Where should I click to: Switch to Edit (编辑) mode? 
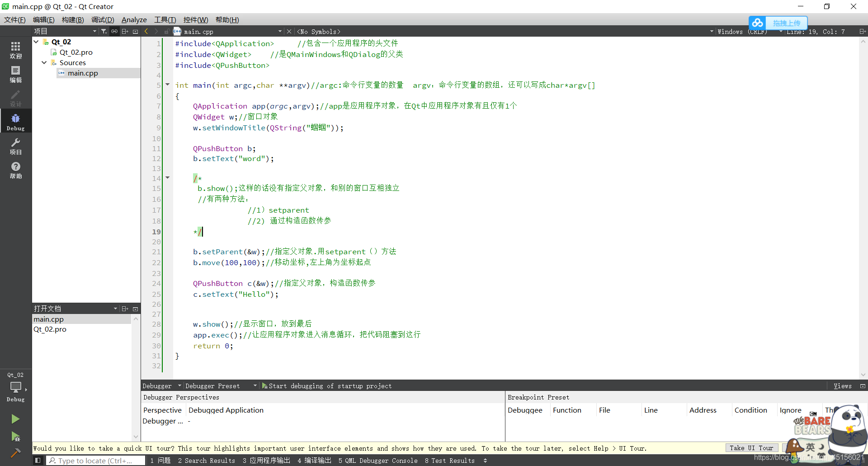coord(16,74)
